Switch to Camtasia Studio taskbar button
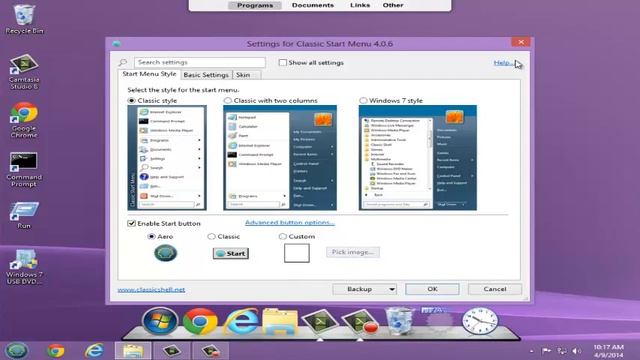This screenshot has width=640, height=360. (x=171, y=351)
